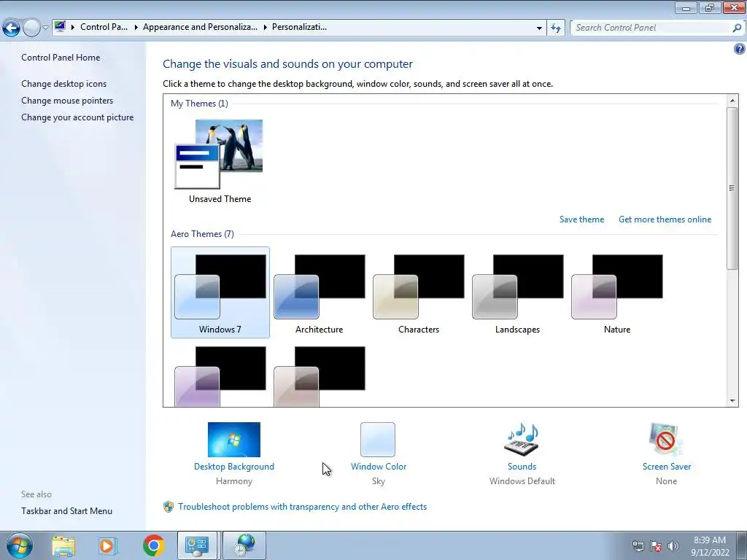Select 'Control Pa...' breadcrumb in address bar
The image size is (747, 560).
pyautogui.click(x=104, y=27)
